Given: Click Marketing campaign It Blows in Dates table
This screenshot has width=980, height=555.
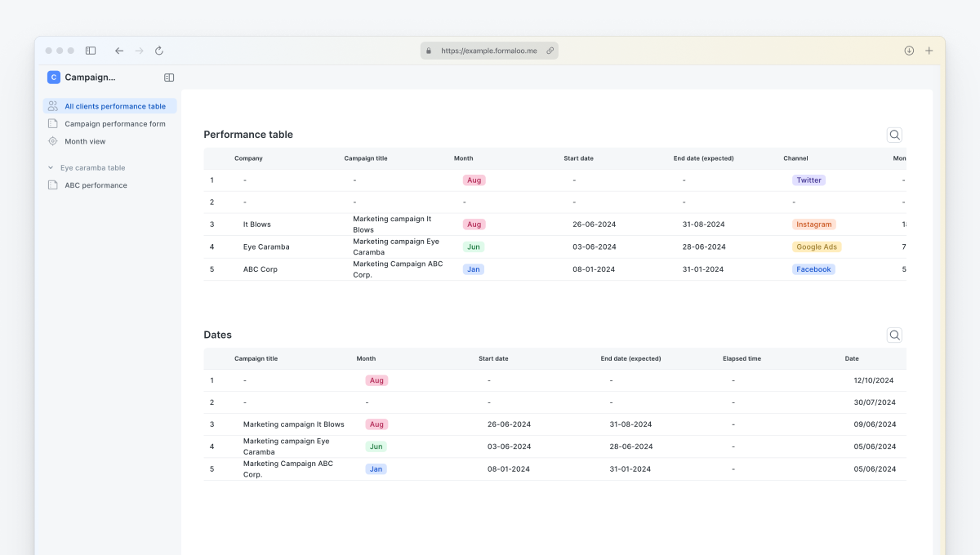Looking at the screenshot, I should coord(294,424).
